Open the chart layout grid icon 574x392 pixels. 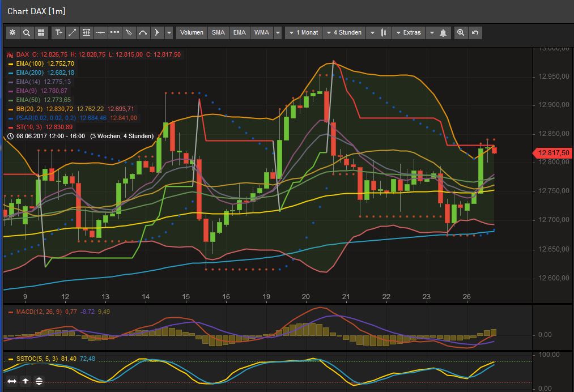[40, 33]
